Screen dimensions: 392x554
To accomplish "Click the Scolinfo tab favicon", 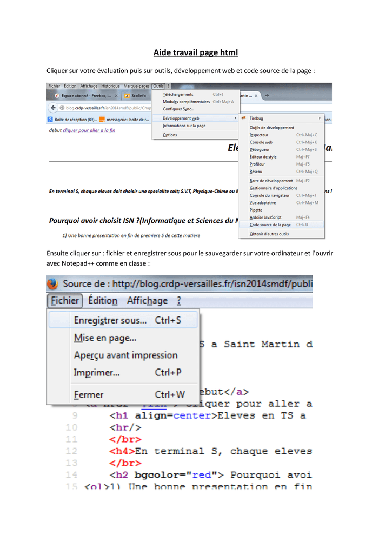I will 127,96.
